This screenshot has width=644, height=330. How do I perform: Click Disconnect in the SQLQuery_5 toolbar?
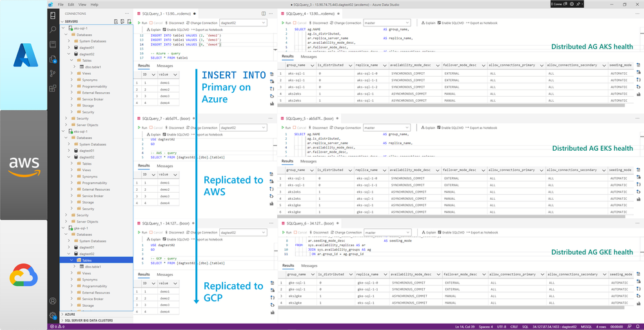click(318, 128)
